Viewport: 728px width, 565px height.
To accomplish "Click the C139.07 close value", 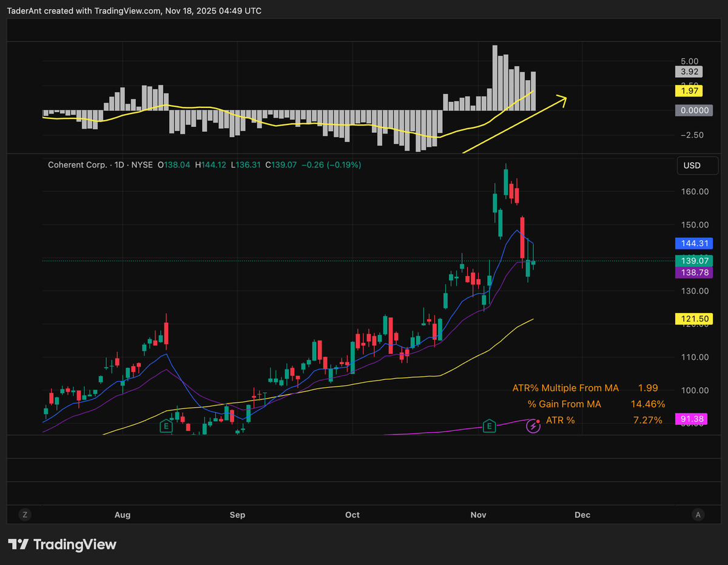I will [x=281, y=164].
